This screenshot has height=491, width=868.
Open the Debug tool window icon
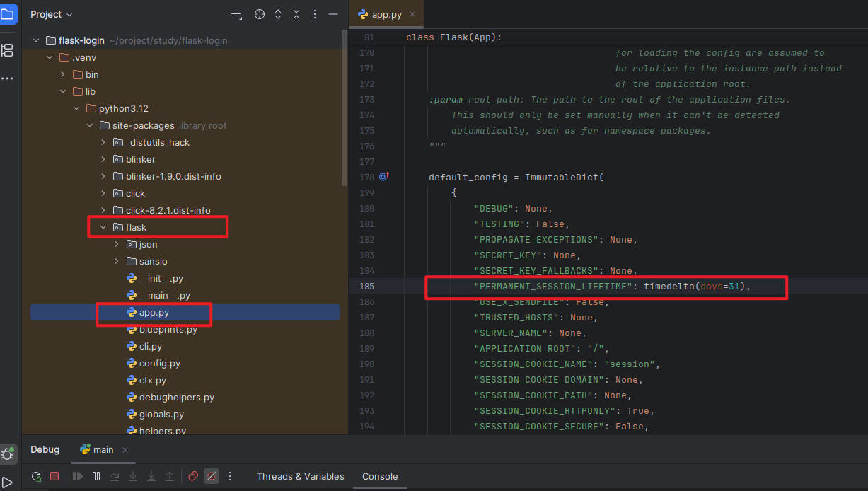tap(8, 454)
